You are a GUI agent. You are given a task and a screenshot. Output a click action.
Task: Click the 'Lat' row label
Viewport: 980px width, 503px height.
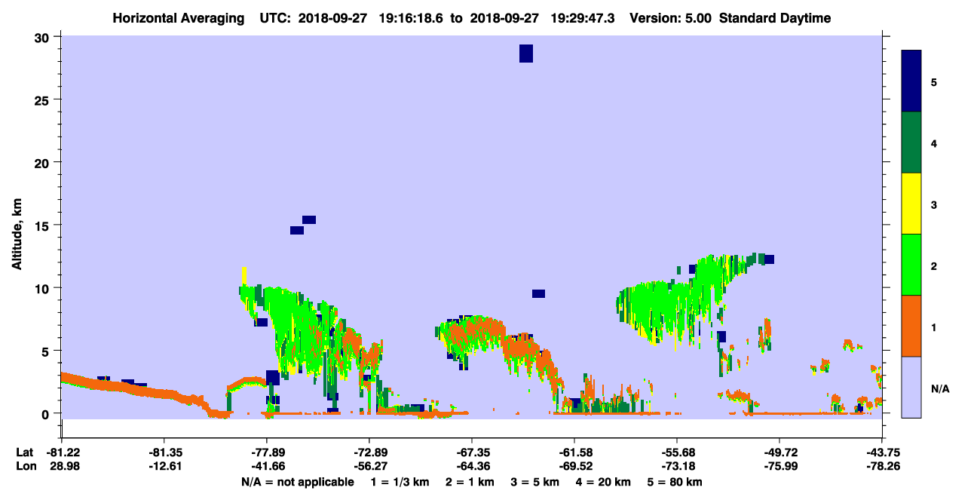click(25, 452)
